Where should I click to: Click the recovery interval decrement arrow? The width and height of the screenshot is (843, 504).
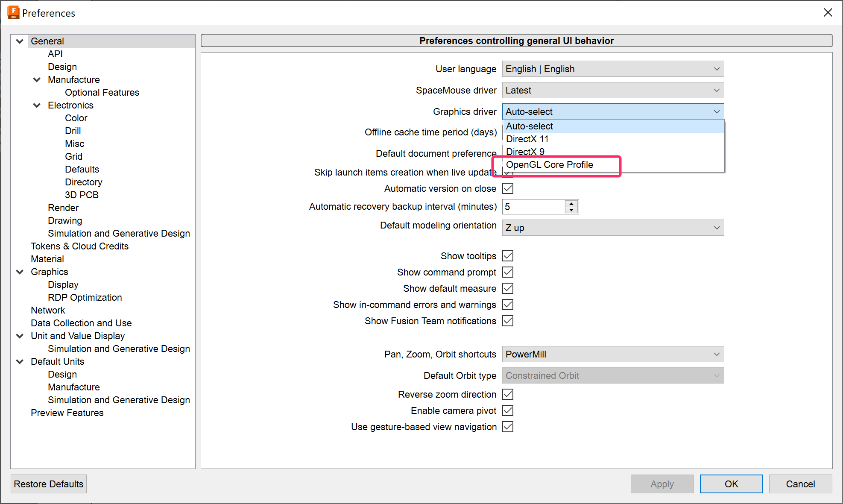click(571, 210)
